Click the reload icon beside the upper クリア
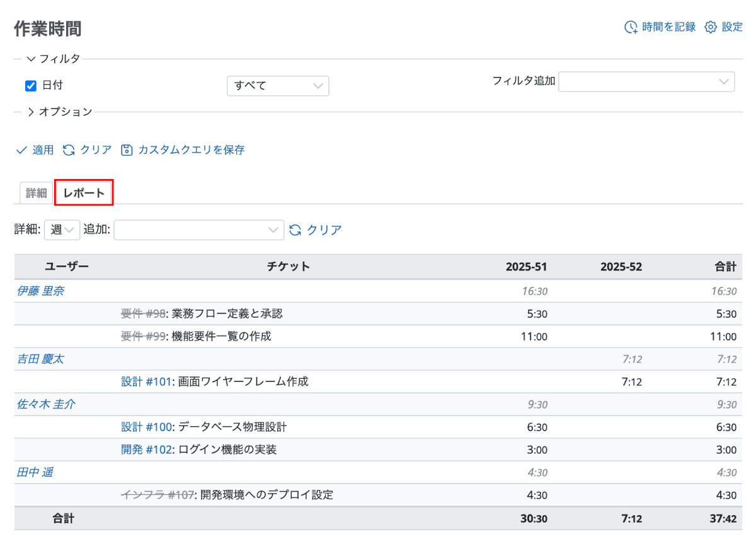The image size is (756, 536). coord(69,150)
